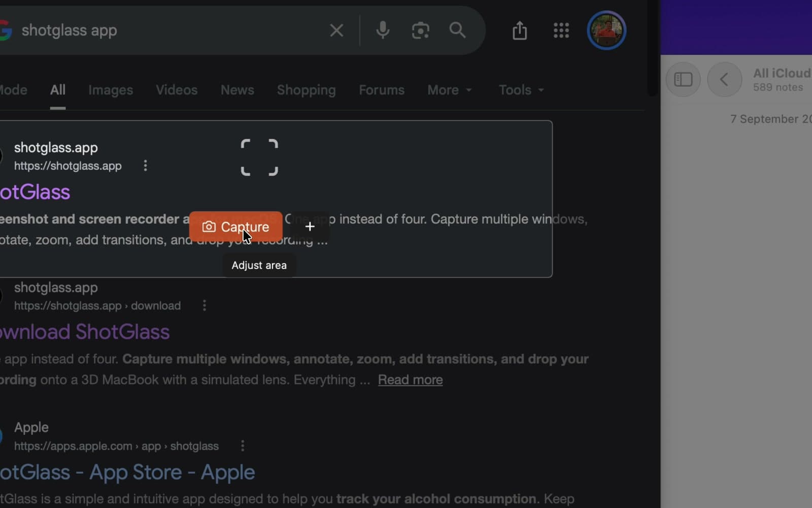812x508 pixels.
Task: Open the 'Download ShotGlass' result link
Action: pyautogui.click(x=85, y=332)
